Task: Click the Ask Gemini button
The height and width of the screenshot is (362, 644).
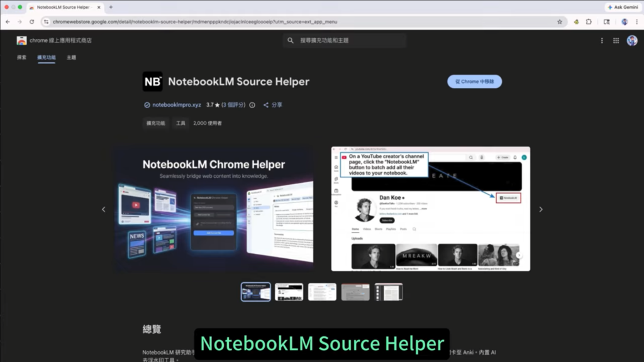Action: tap(623, 7)
